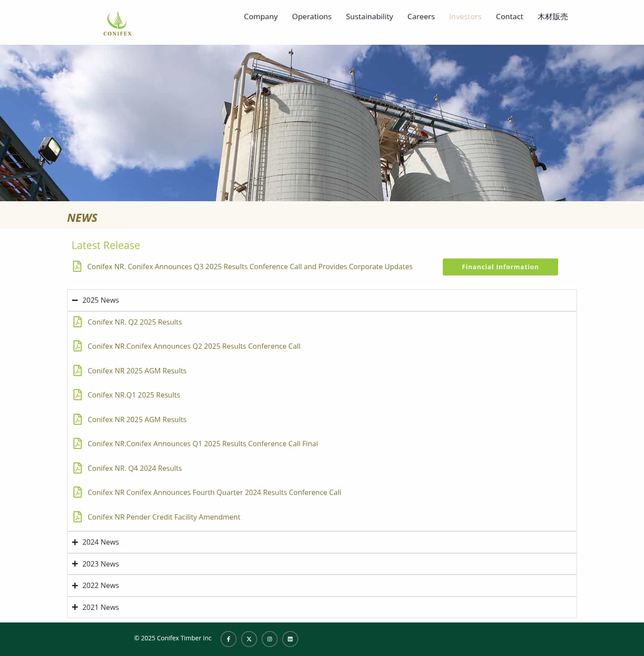The height and width of the screenshot is (656, 644).
Task: Go to the Sustainability menu item
Action: (x=369, y=17)
